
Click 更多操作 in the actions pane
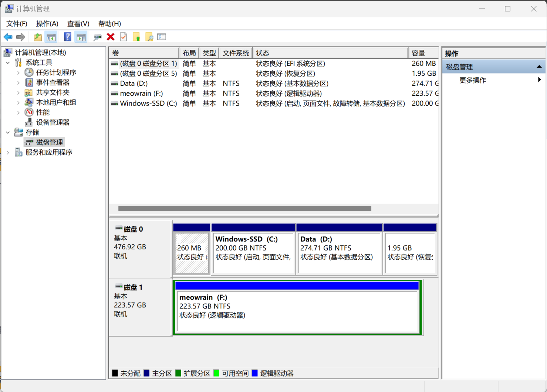473,80
